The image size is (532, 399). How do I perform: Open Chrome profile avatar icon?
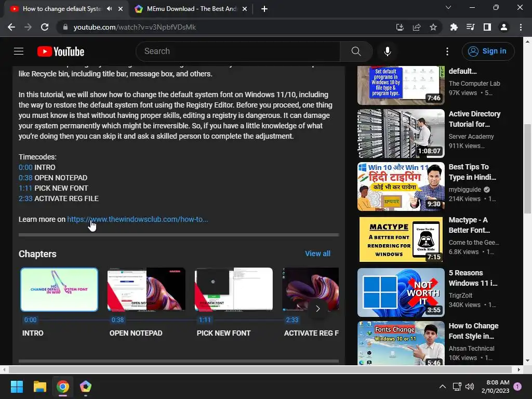[504, 27]
